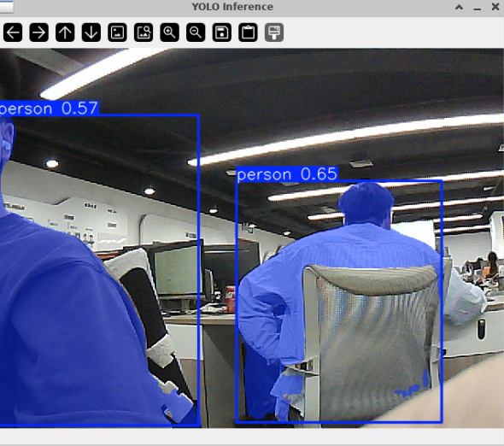Click the YOLO Inference window title
The image size is (504, 446).
click(232, 7)
